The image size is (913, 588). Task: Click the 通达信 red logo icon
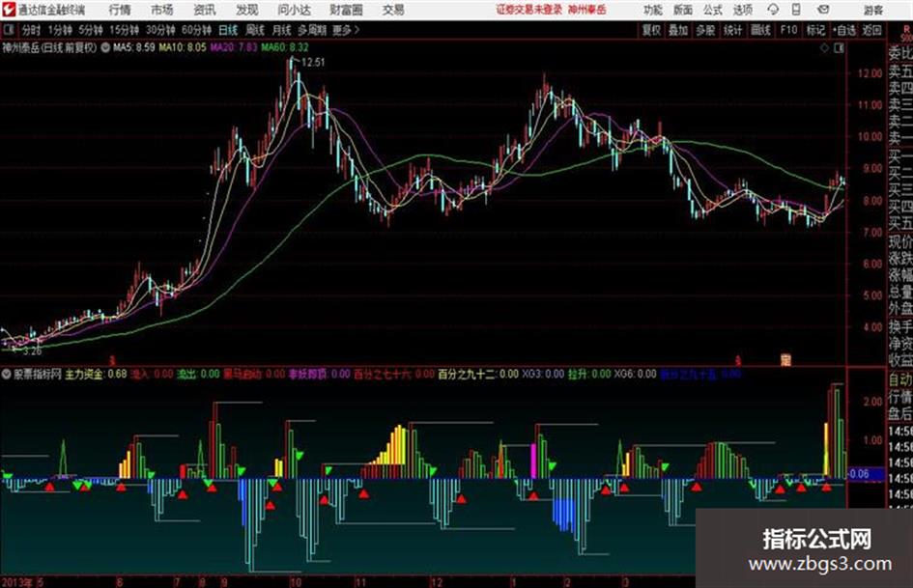click(x=9, y=10)
